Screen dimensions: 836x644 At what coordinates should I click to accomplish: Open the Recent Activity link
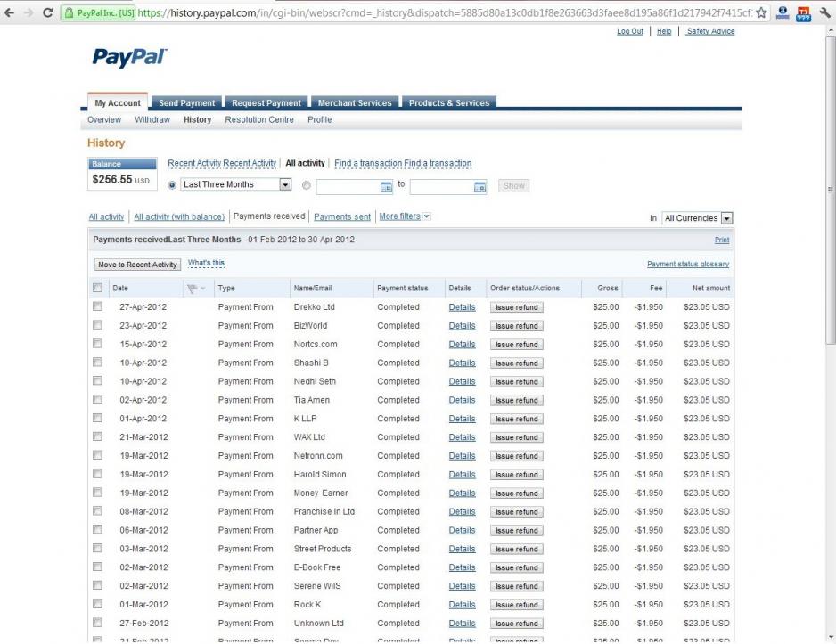tap(222, 163)
